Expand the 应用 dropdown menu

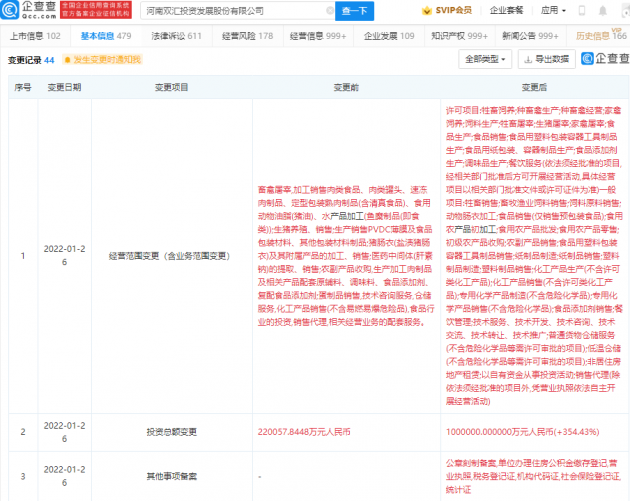click(x=553, y=10)
